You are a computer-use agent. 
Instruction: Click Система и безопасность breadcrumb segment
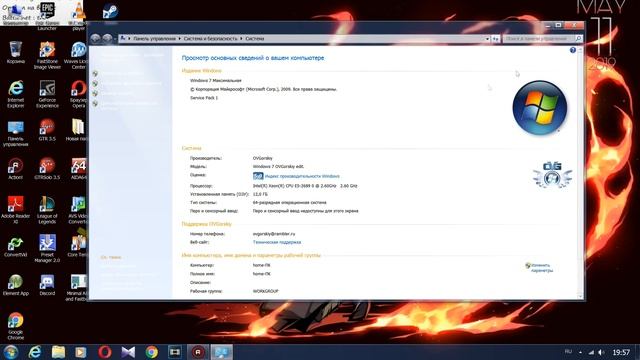pyautogui.click(x=210, y=39)
